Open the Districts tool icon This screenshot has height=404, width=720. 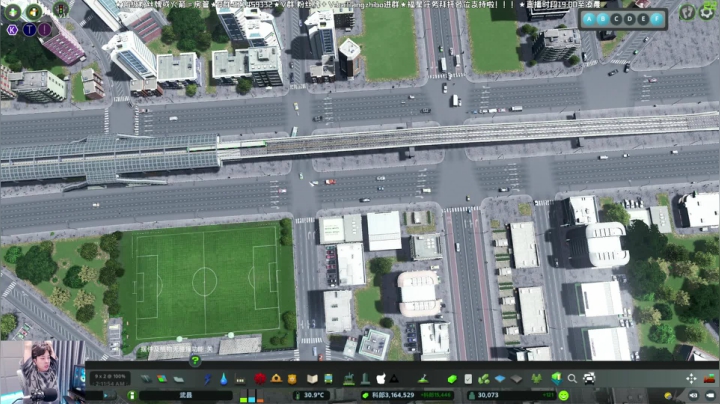pos(179,379)
